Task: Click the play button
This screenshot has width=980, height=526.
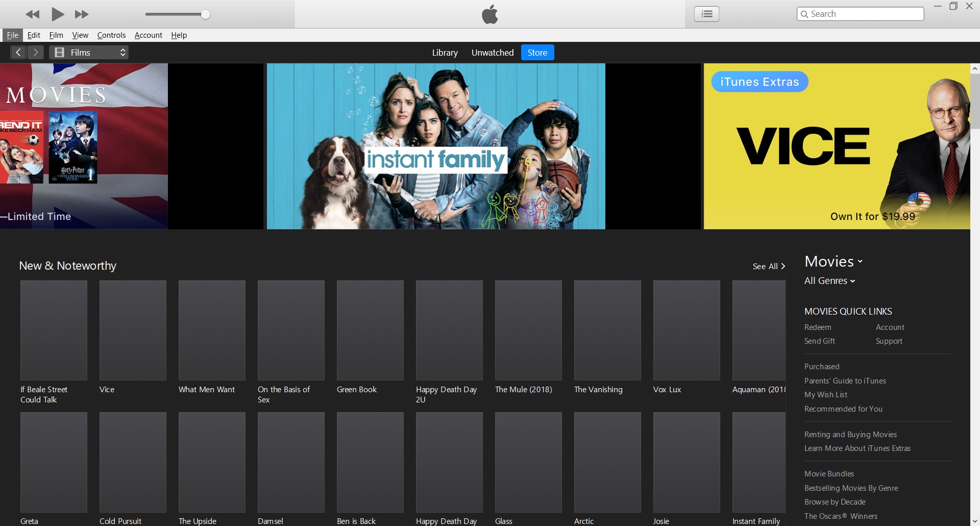Action: pyautogui.click(x=58, y=14)
